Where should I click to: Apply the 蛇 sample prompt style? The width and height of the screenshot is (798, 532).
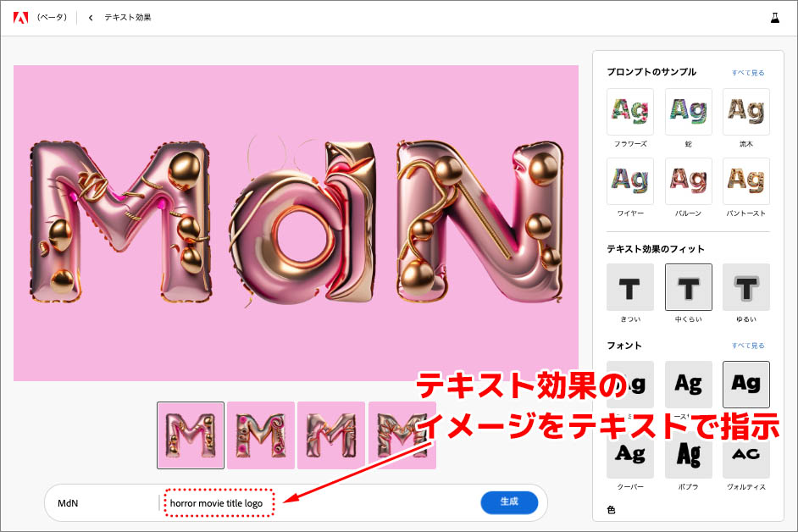688,112
